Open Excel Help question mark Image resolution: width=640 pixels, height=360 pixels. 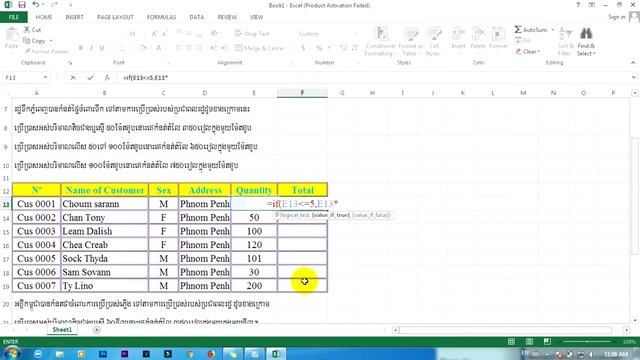coord(578,5)
